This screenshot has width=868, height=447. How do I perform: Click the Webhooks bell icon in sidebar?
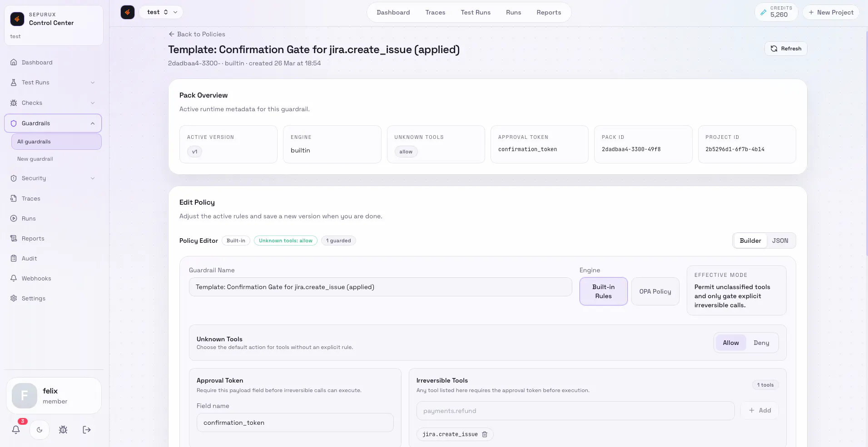(x=14, y=279)
